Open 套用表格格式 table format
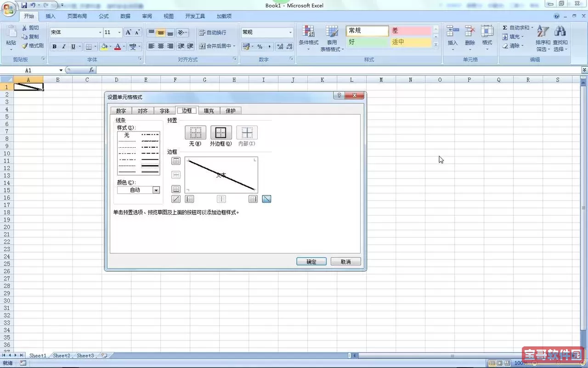The height and width of the screenshot is (368, 588). pyautogui.click(x=332, y=38)
